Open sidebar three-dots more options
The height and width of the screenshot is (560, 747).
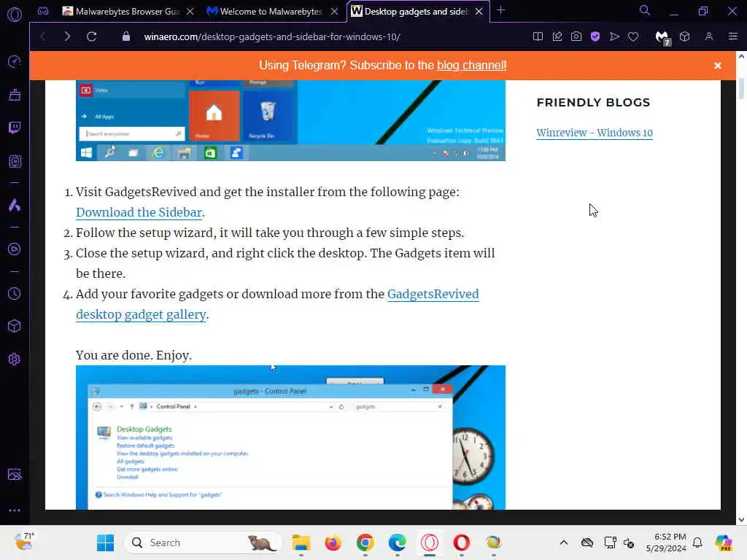tap(15, 510)
